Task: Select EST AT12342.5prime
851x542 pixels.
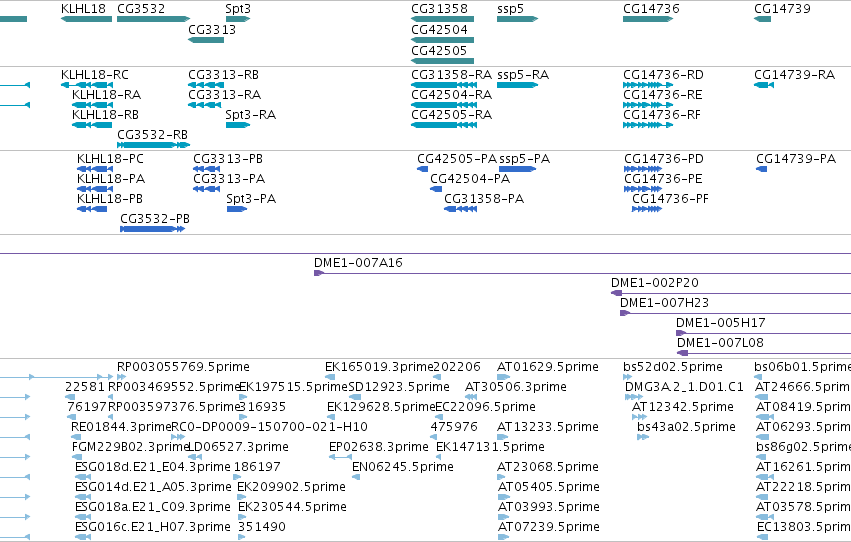Action: point(639,417)
